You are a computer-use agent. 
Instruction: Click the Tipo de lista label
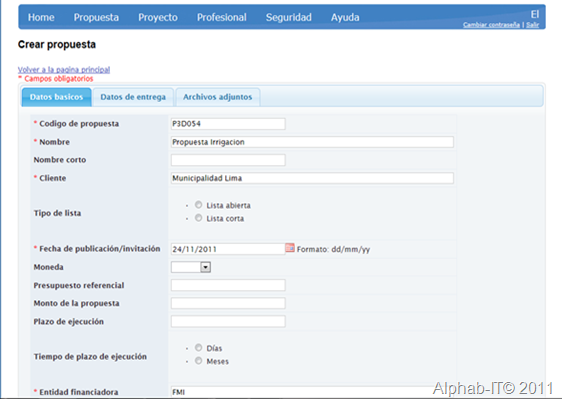click(57, 213)
